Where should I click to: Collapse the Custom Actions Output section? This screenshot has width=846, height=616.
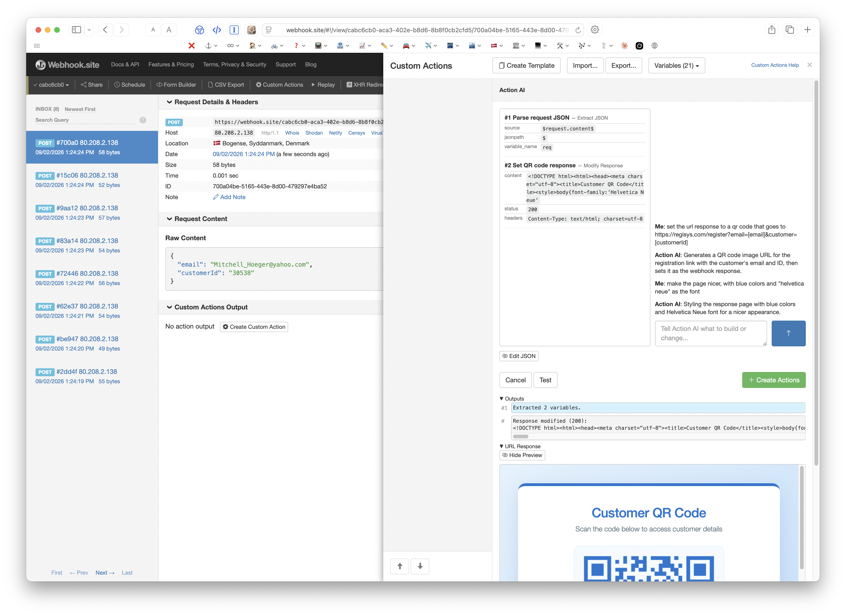[x=207, y=307]
